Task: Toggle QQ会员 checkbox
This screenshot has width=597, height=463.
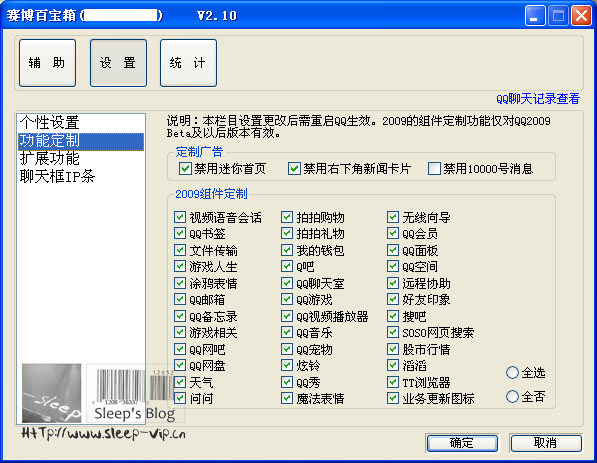Action: pyautogui.click(x=393, y=233)
